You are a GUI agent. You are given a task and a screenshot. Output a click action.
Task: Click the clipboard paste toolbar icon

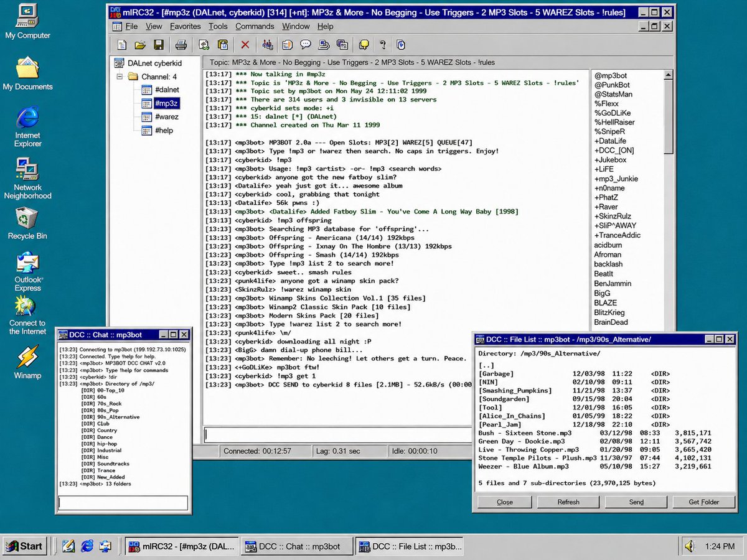(x=222, y=45)
